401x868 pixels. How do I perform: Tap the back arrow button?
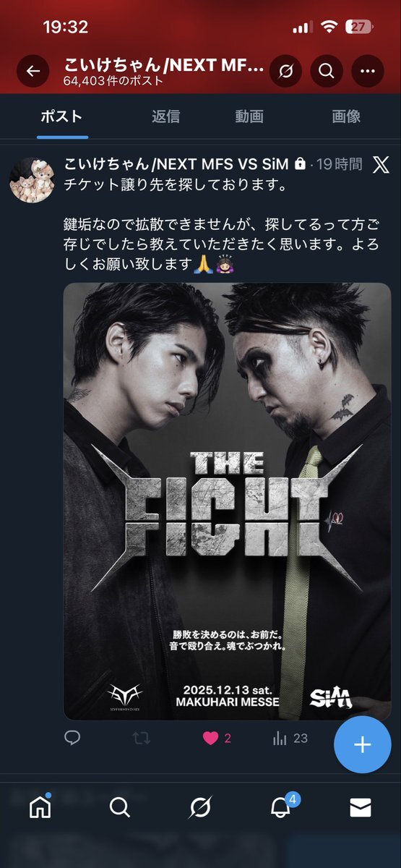(x=33, y=71)
